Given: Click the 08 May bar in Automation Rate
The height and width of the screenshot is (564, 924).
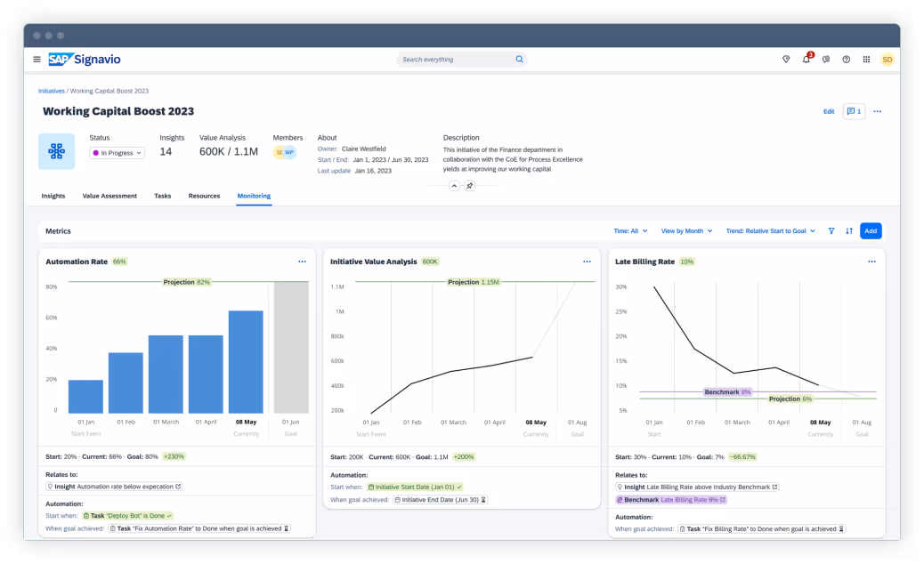Looking at the screenshot, I should [246, 362].
